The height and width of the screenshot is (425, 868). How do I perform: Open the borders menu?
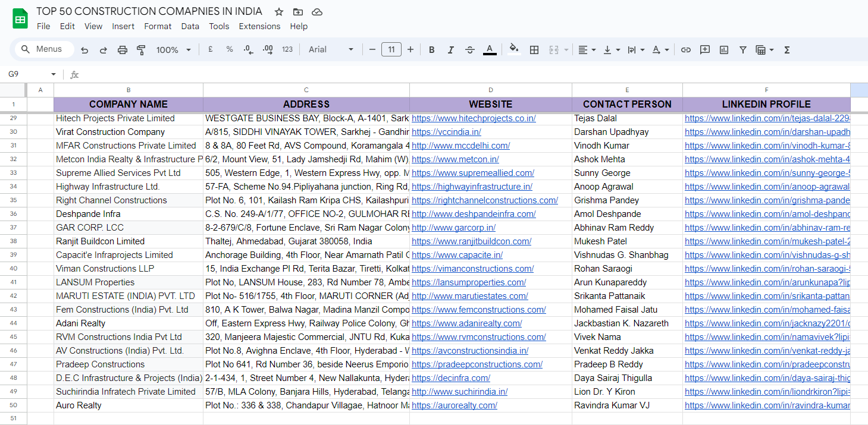coord(534,50)
